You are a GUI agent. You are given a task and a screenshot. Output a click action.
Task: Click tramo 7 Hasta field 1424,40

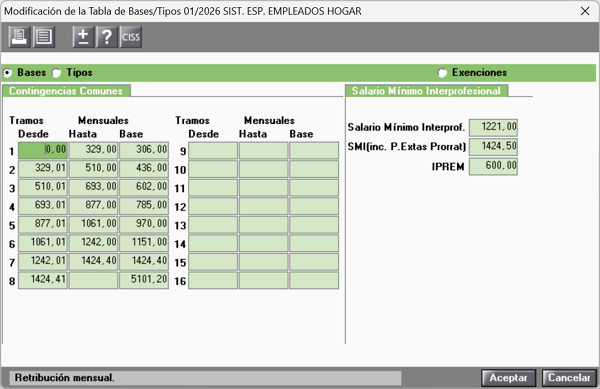93,262
